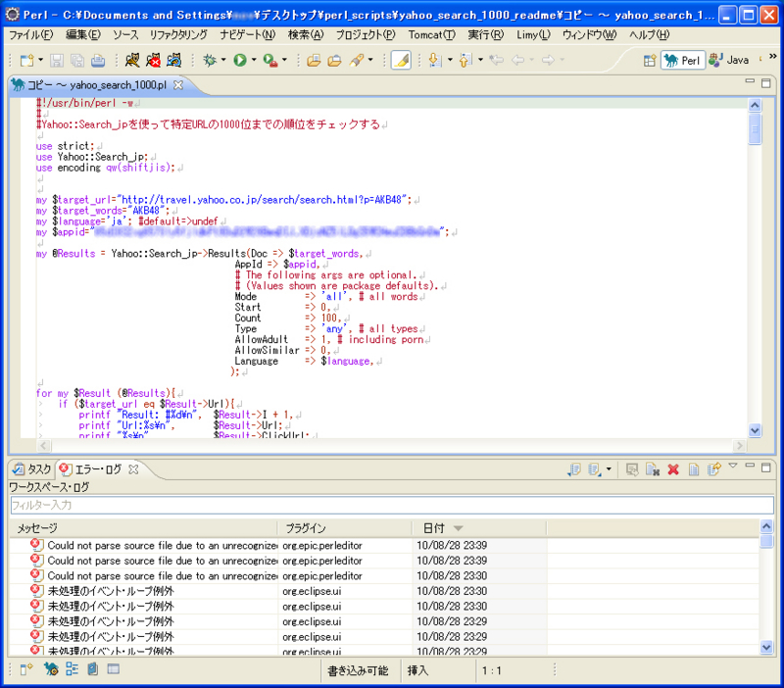Click the camel icon with red X
784x688 pixels.
(153, 60)
